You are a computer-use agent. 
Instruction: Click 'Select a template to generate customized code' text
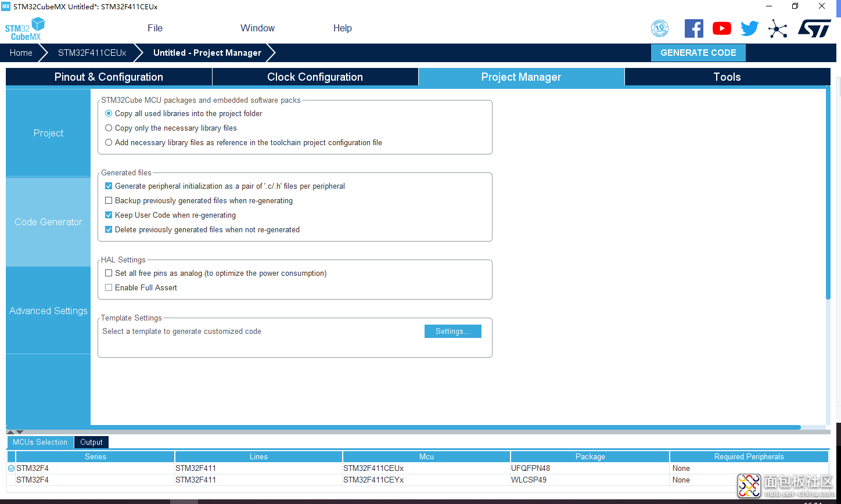(x=182, y=332)
